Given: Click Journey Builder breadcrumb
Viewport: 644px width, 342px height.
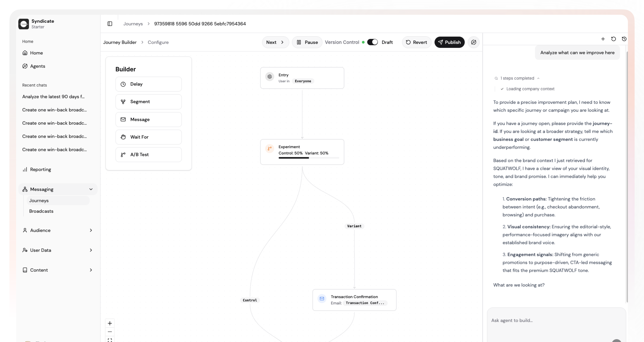Looking at the screenshot, I should pos(120,42).
